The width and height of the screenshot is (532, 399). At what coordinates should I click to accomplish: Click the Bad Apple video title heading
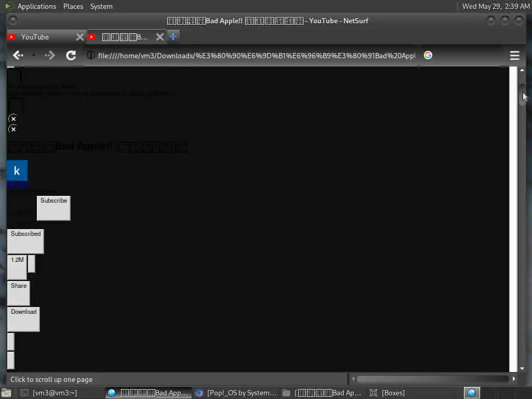coord(98,147)
